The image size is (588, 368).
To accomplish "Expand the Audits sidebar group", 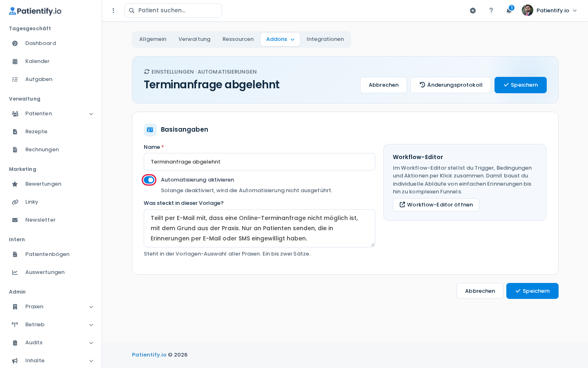I will [x=51, y=343].
